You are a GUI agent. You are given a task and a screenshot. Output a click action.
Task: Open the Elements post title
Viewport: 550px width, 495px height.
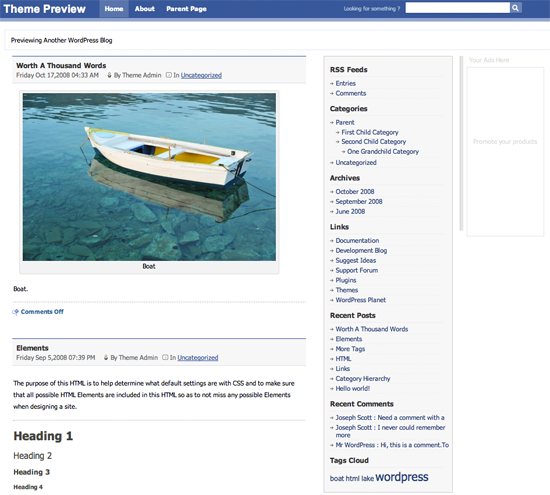click(x=32, y=348)
